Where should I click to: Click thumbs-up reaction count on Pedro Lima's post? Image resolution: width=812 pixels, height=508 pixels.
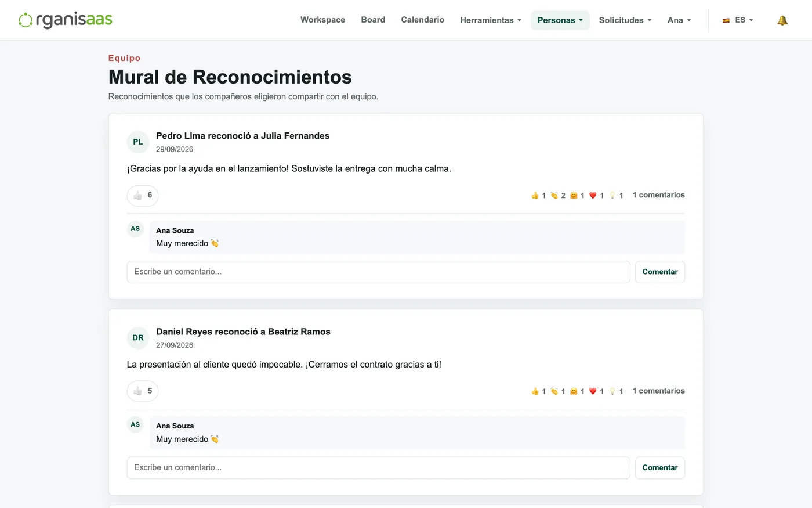(x=538, y=196)
